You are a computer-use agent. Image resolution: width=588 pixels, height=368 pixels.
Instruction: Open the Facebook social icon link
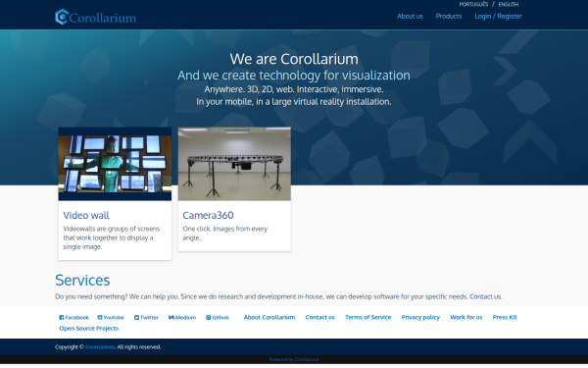pos(73,317)
